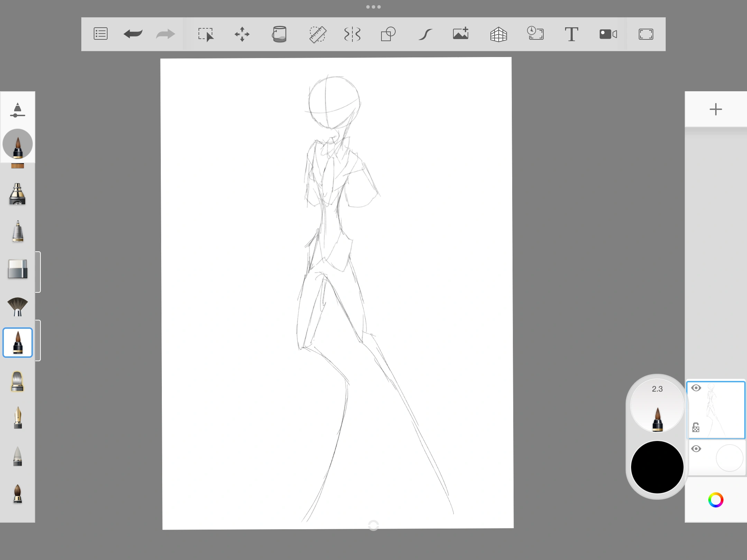747x560 pixels.
Task: Toggle transparency lock on the active layer
Action: [696, 428]
